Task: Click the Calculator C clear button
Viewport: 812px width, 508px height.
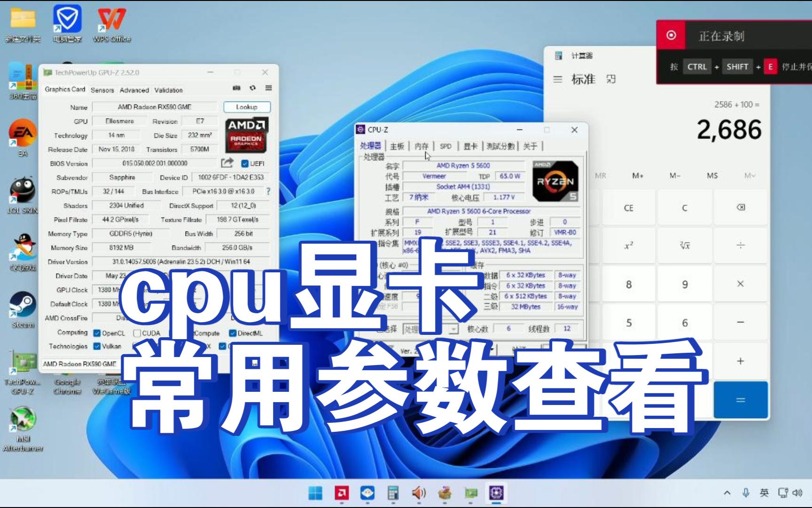Action: pyautogui.click(x=685, y=207)
